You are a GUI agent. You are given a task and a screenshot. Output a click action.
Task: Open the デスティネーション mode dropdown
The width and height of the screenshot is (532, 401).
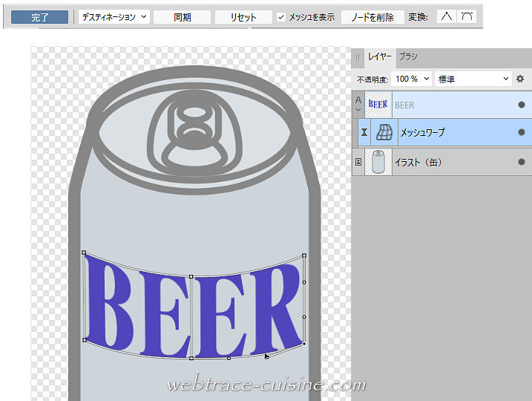(x=114, y=17)
